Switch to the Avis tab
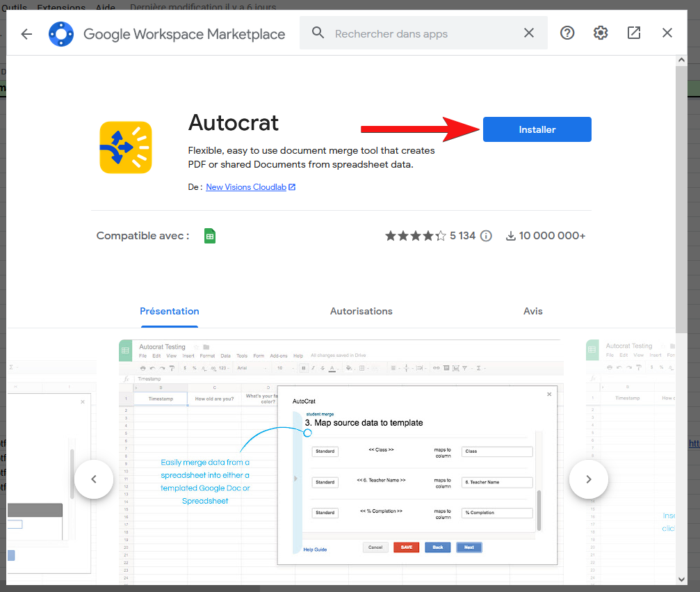The width and height of the screenshot is (700, 592). (x=533, y=312)
